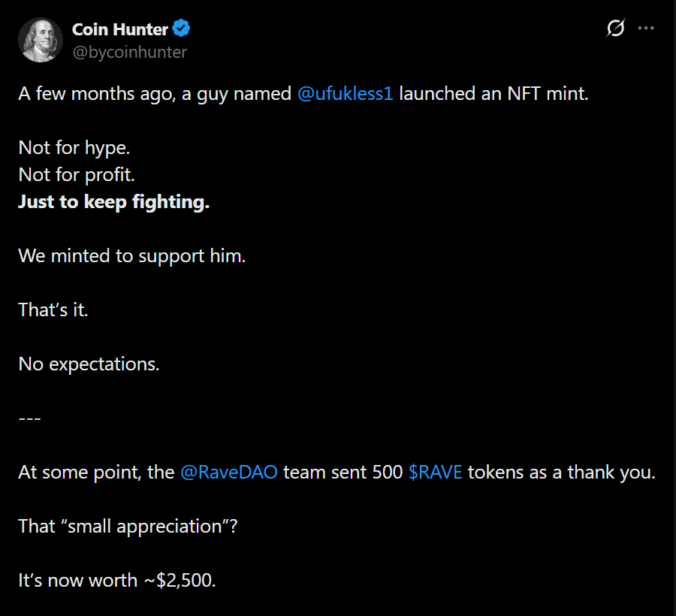676x616 pixels.
Task: Click the "small appreciation" question line
Action: point(128,527)
